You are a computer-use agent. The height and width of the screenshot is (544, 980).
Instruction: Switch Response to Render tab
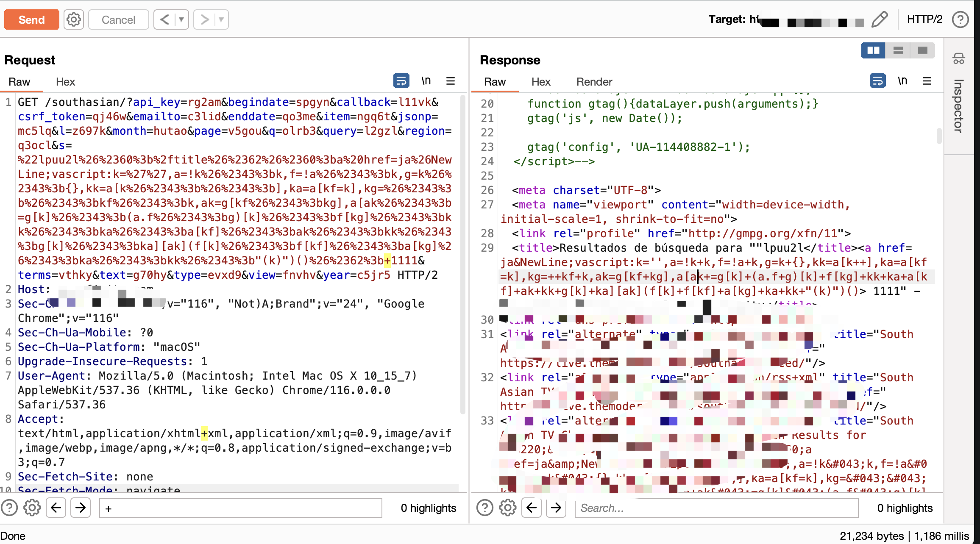coord(594,82)
